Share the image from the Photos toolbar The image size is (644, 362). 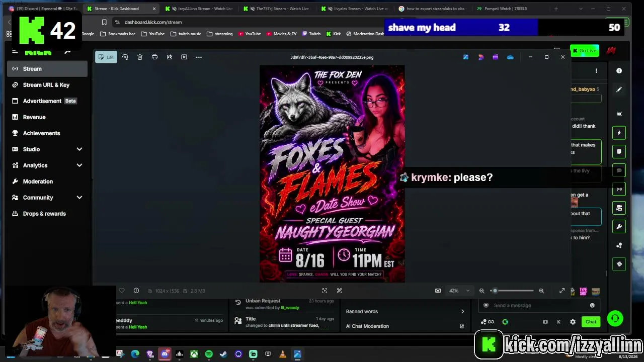pos(170,57)
